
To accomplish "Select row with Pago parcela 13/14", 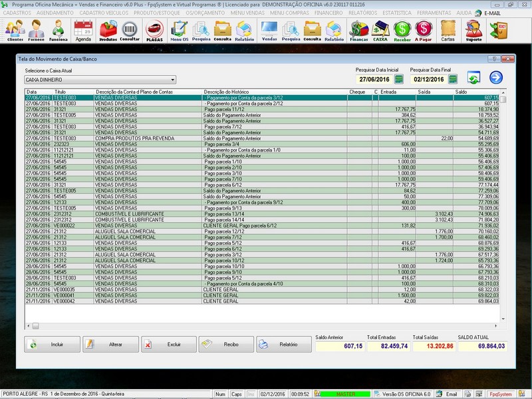I will [262, 214].
